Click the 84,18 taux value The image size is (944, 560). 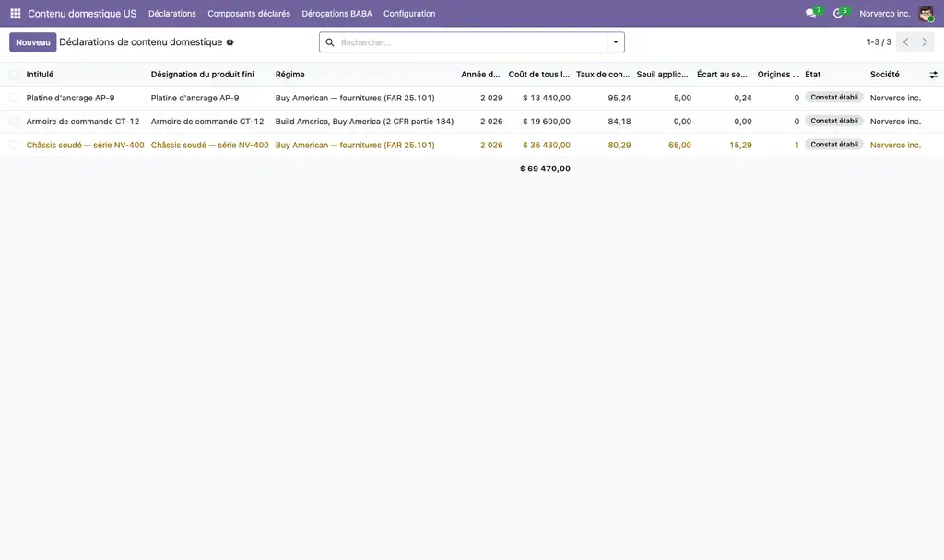619,122
